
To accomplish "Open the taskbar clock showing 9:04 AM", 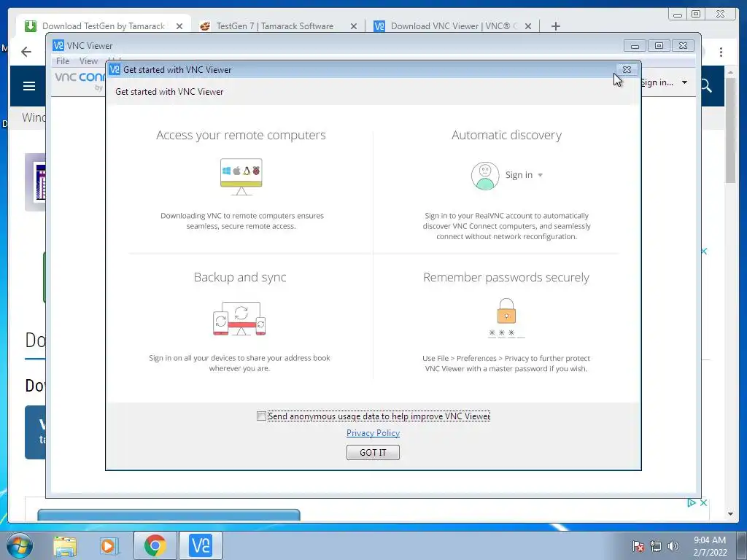I will [710, 546].
